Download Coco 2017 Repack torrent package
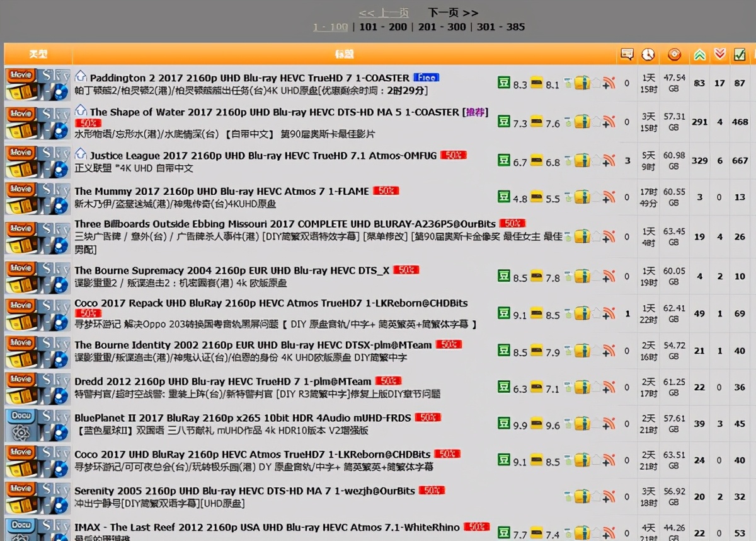Screen dimensions: 756x541 point(582,313)
